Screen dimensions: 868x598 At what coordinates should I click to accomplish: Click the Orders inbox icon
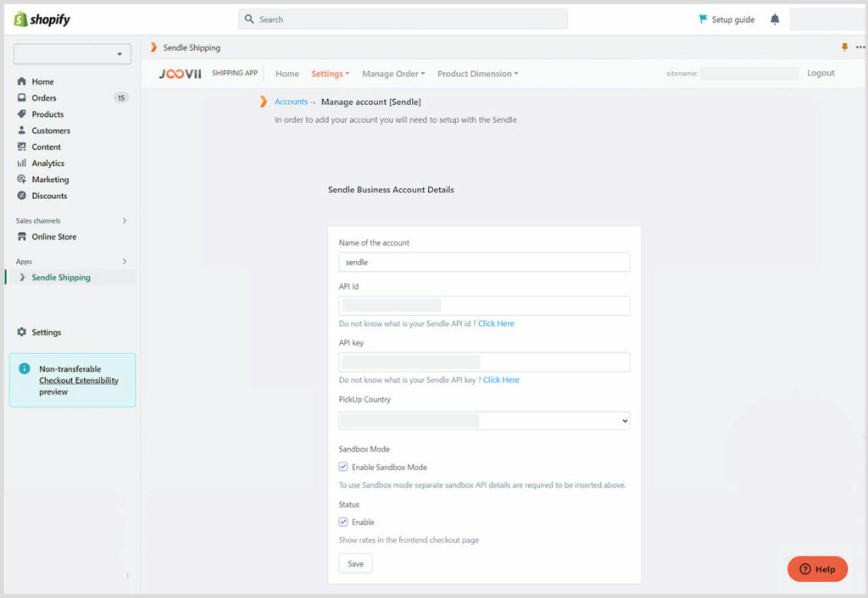coord(21,97)
